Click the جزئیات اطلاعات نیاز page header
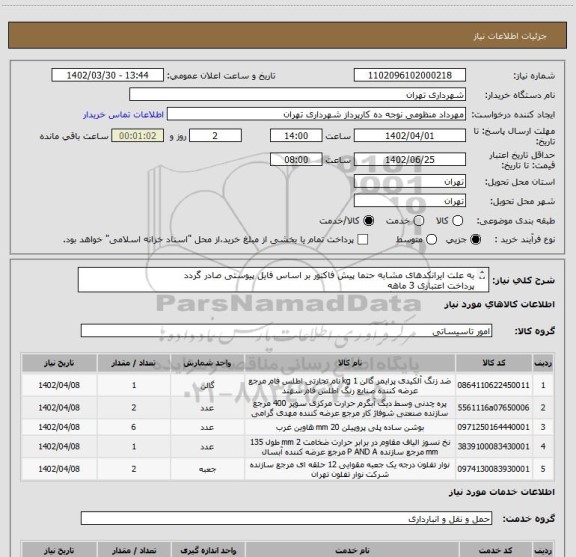Image resolution: width=576 pixels, height=557 pixels. tap(510, 36)
